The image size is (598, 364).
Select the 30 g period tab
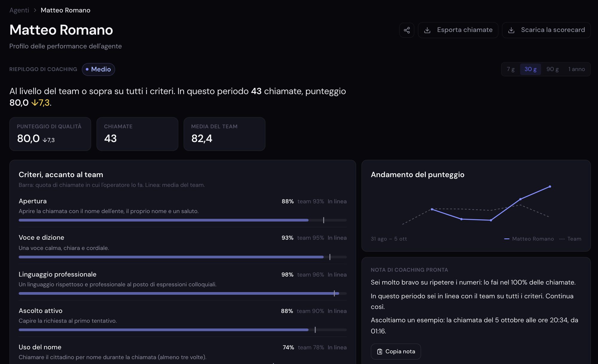point(530,69)
